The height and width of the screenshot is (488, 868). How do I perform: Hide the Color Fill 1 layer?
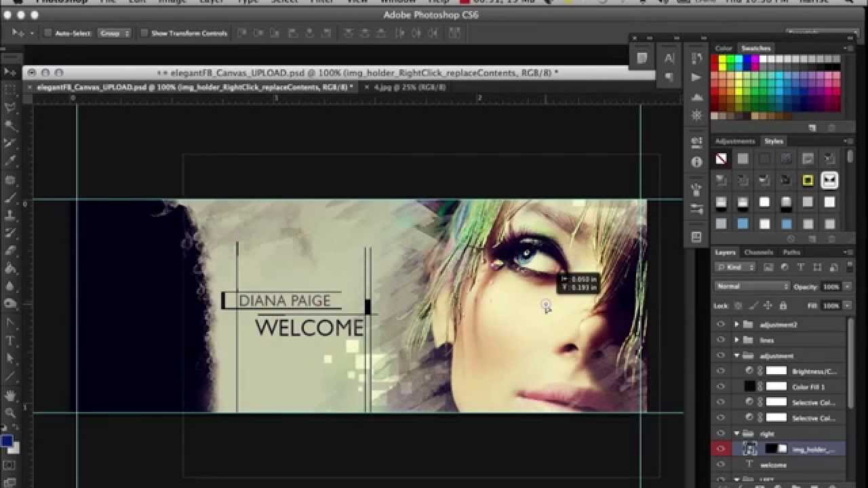(x=721, y=387)
